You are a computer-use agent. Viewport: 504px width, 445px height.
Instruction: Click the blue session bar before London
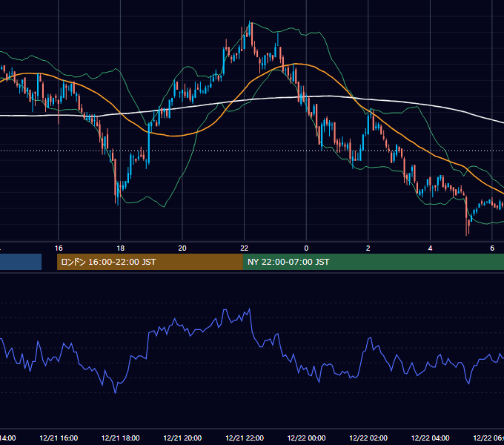pos(21,262)
